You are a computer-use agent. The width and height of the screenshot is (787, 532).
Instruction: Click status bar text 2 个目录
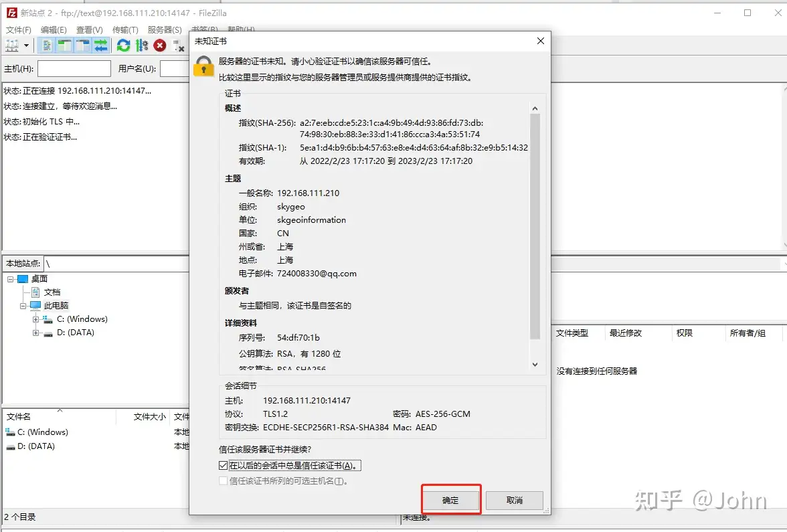pos(19,517)
